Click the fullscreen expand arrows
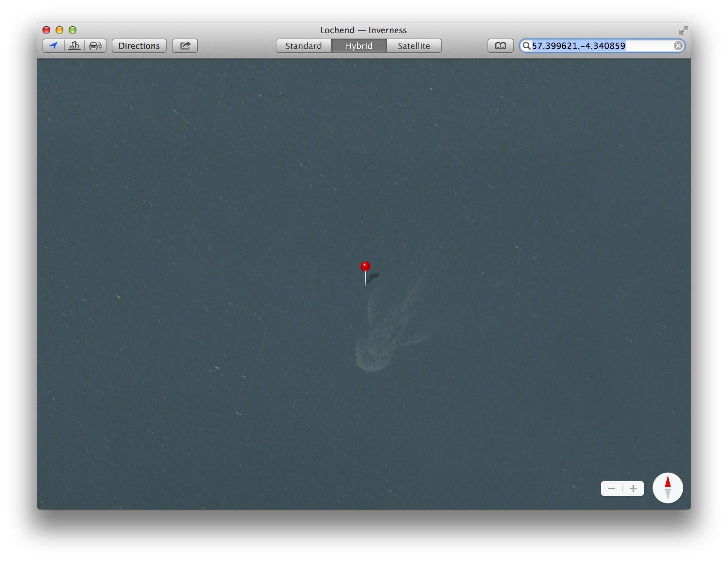The width and height of the screenshot is (728, 561). [684, 30]
